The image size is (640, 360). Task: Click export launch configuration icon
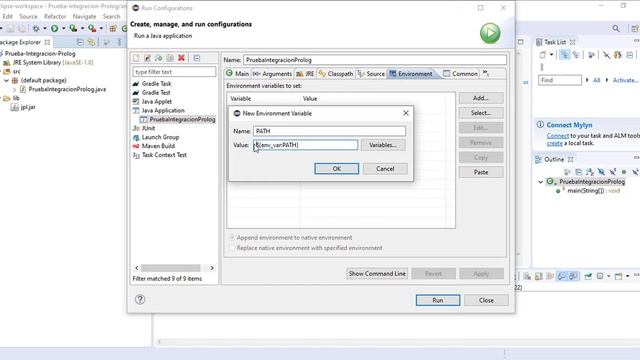click(x=159, y=58)
